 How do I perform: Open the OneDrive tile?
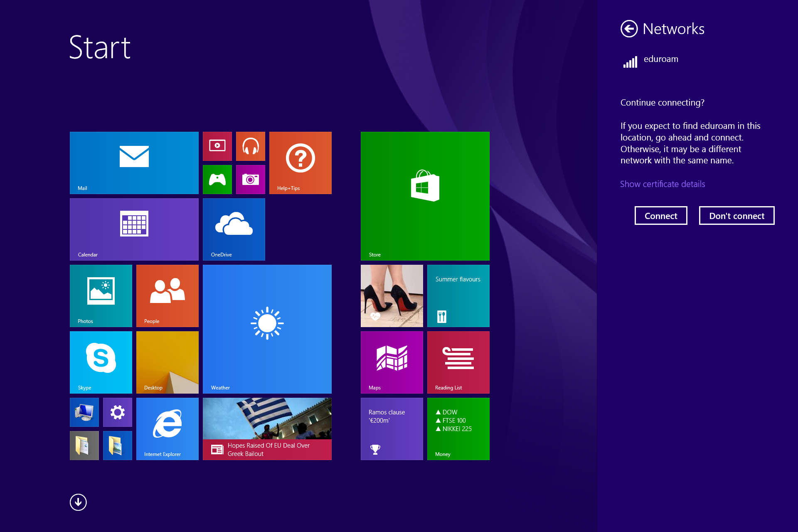[234, 229]
